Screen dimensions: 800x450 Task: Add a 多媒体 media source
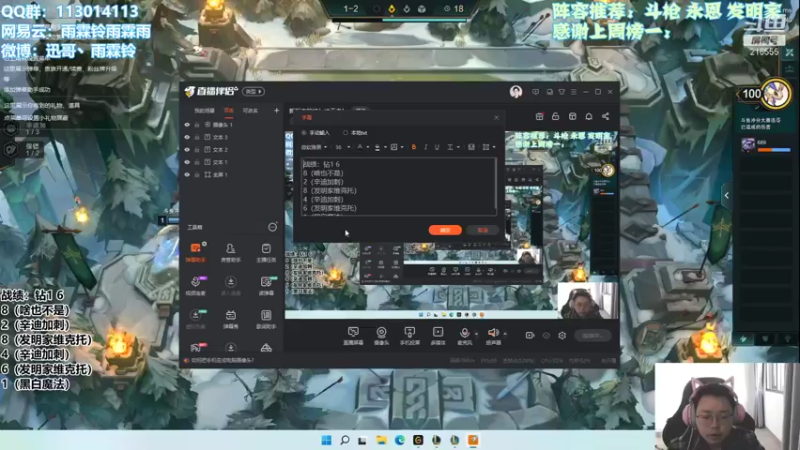[x=438, y=336]
